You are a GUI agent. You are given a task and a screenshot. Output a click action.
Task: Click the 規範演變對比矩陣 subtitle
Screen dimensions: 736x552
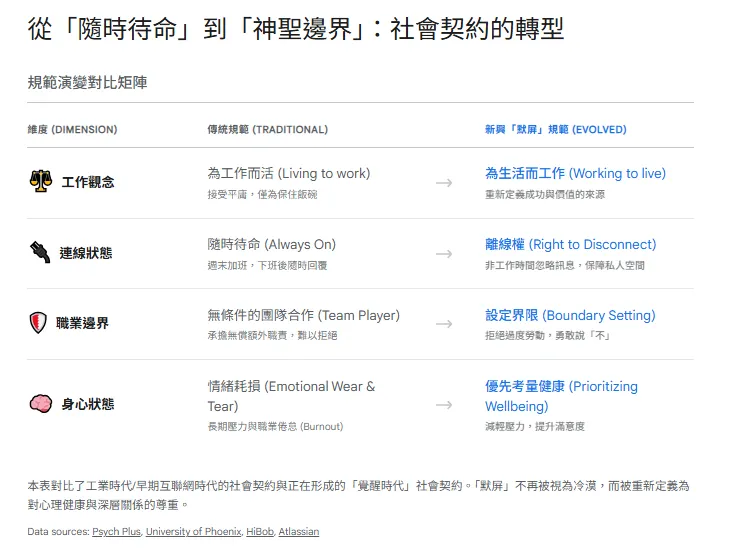coord(87,83)
